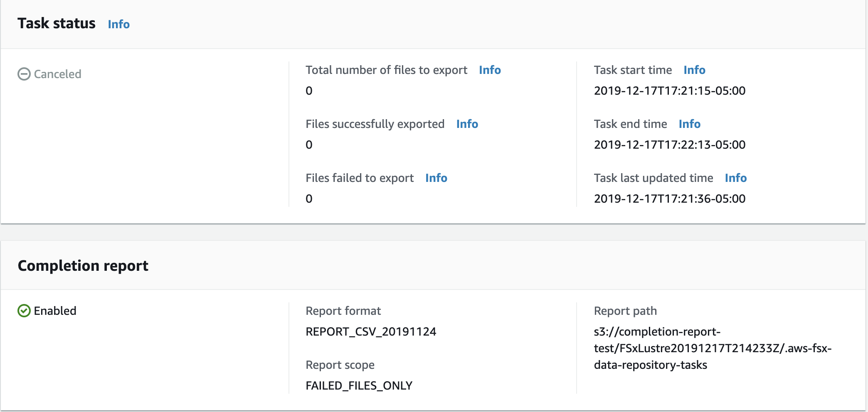This screenshot has height=412, width=868.
Task: Click the Canceled status label text
Action: (x=58, y=74)
